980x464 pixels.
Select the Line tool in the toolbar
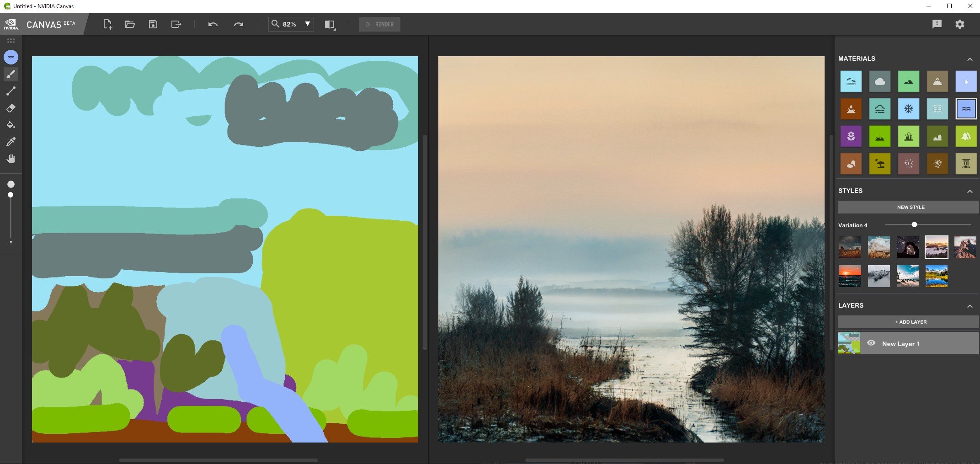click(11, 91)
